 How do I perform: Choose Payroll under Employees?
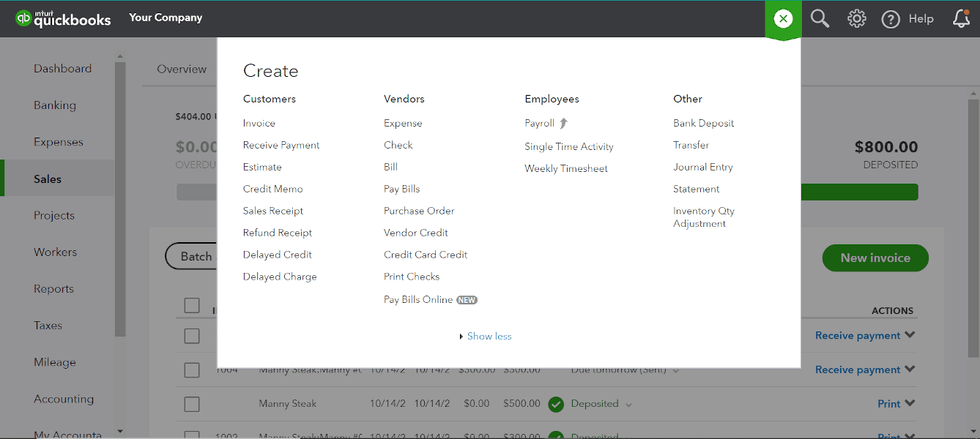point(540,124)
